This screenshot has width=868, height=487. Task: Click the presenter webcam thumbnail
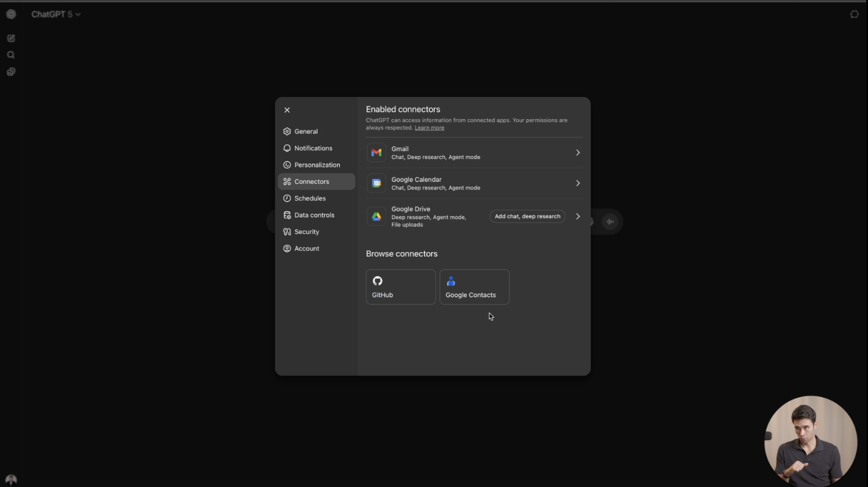811,441
